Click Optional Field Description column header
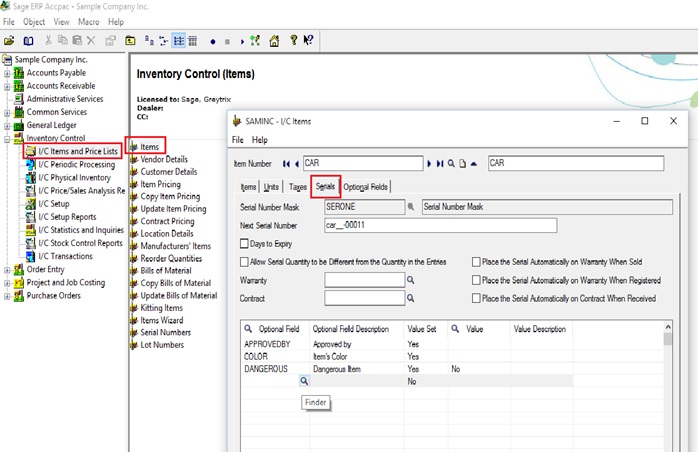698x452 pixels. tap(351, 329)
